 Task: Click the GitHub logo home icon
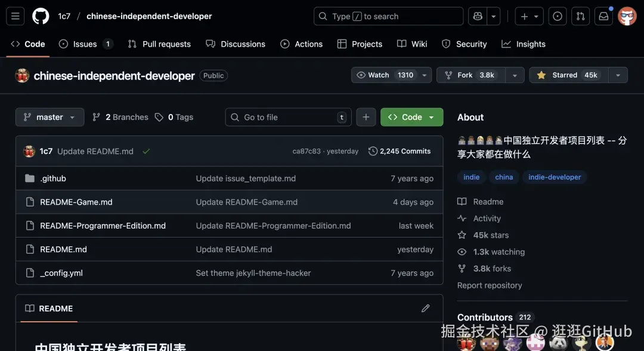pos(41,16)
